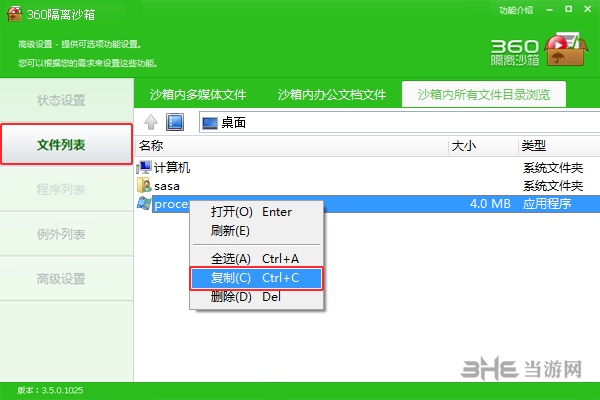Click the version 3.5.0.1025 status text

(50, 390)
